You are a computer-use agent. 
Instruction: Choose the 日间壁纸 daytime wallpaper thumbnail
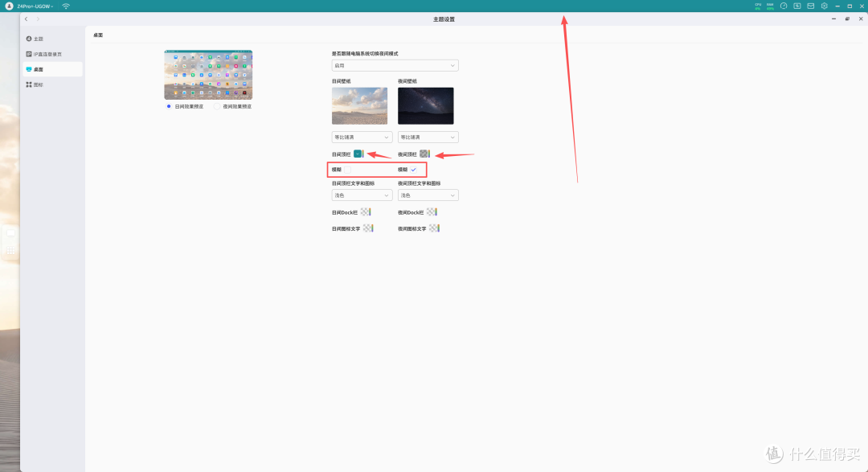point(359,106)
